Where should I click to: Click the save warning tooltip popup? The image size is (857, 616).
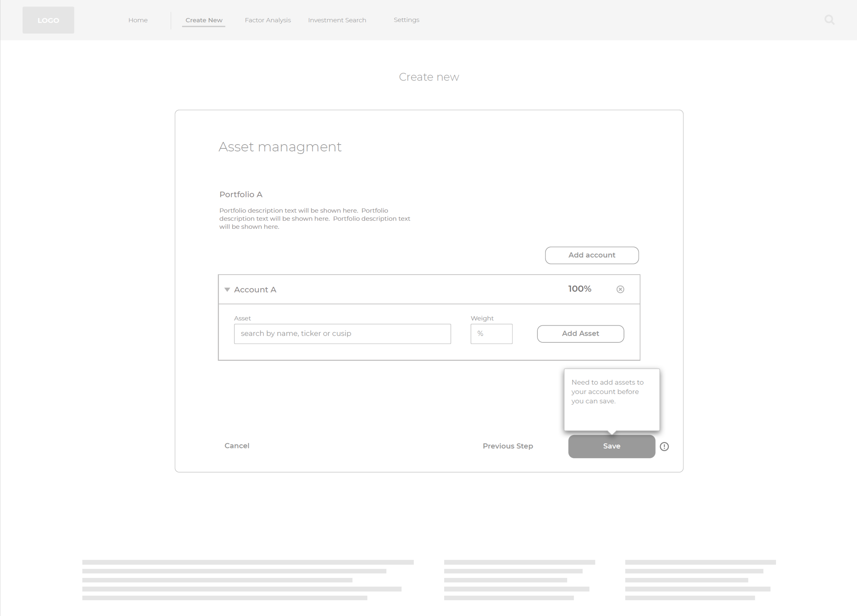pos(612,399)
